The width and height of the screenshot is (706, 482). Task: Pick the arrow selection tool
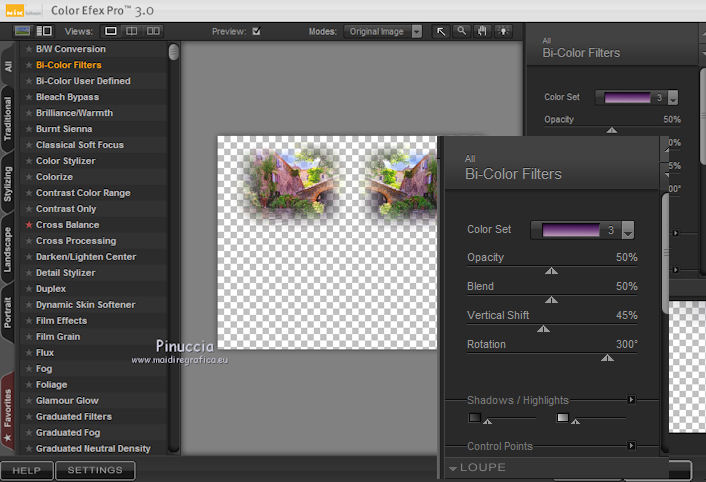[441, 32]
